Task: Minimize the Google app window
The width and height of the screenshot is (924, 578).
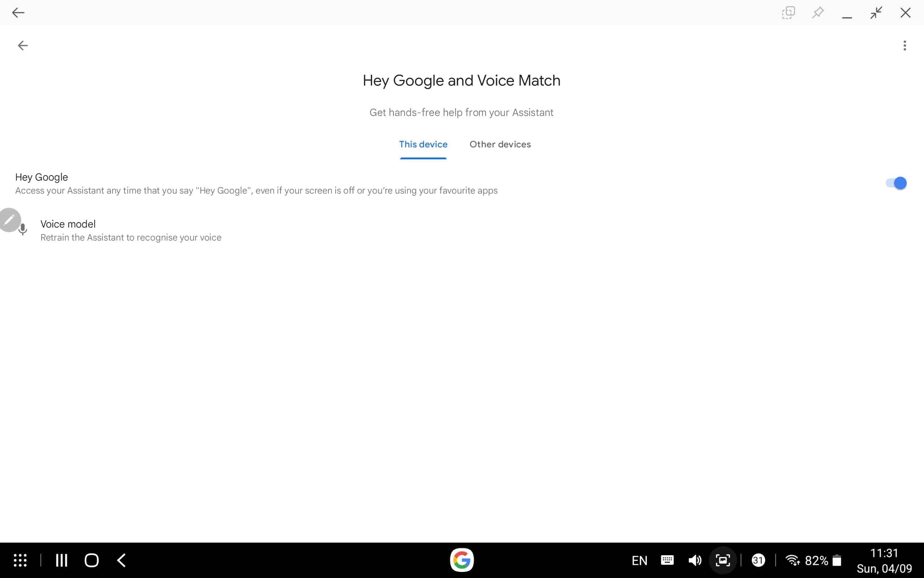Action: (847, 17)
